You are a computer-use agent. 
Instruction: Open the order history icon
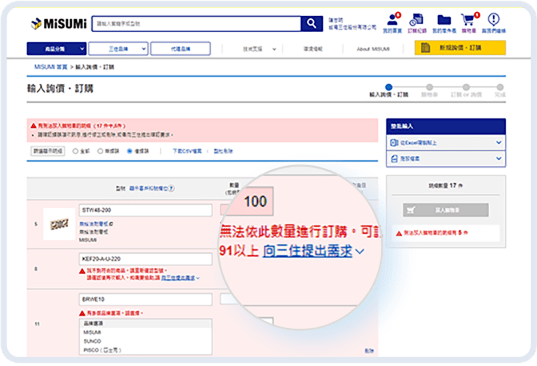(x=416, y=20)
